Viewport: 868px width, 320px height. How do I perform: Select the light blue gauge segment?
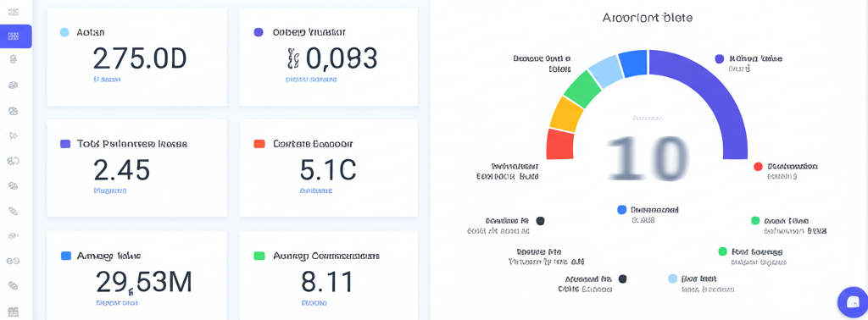pos(605,71)
